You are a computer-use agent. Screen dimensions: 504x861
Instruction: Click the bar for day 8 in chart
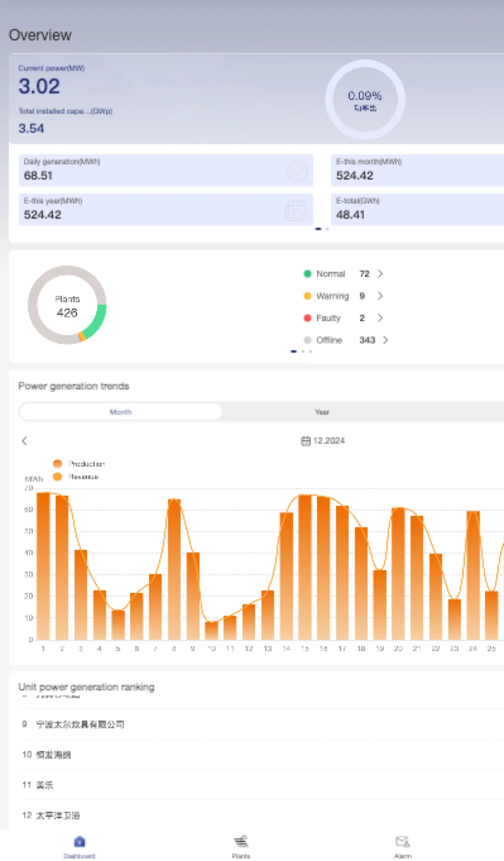tap(174, 569)
